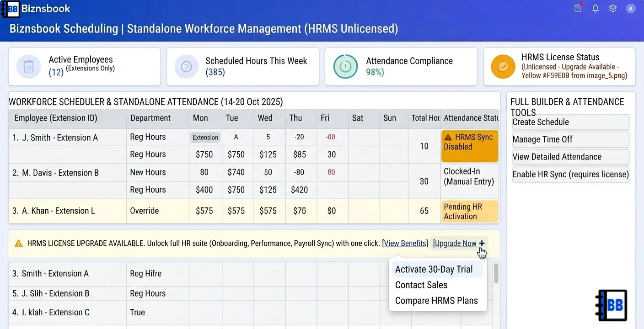Click the warning triangle in upgrade banner
The width and height of the screenshot is (644, 329).
tap(19, 244)
